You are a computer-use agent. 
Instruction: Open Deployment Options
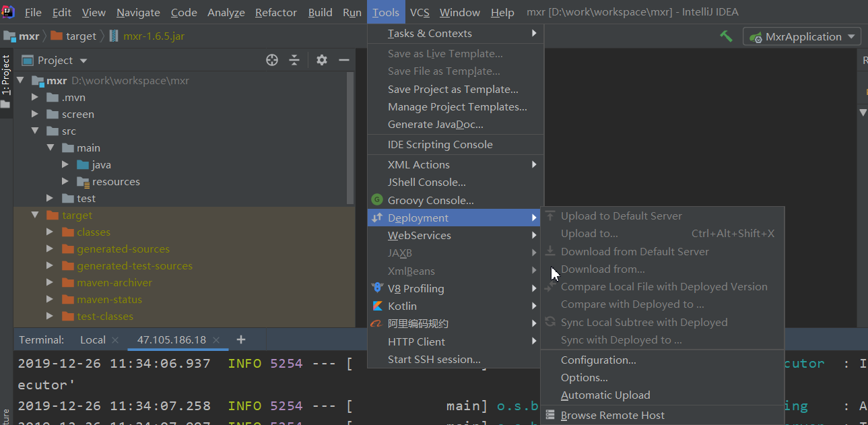[x=663, y=378]
